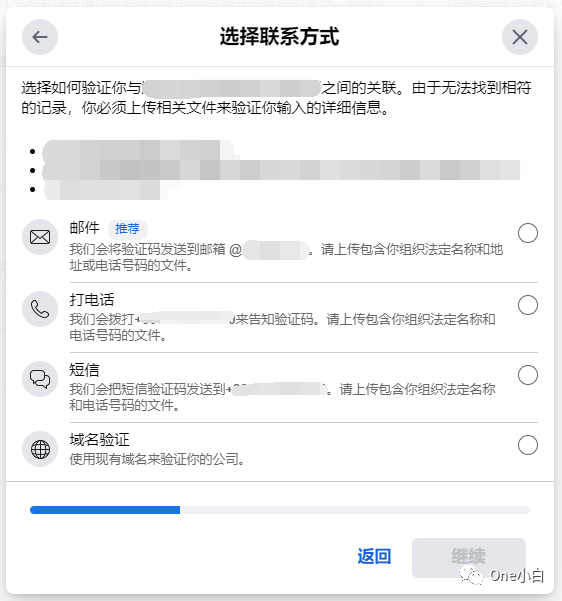Select the 打电话 radio button
Viewport: 562px width, 601px height.
point(527,305)
